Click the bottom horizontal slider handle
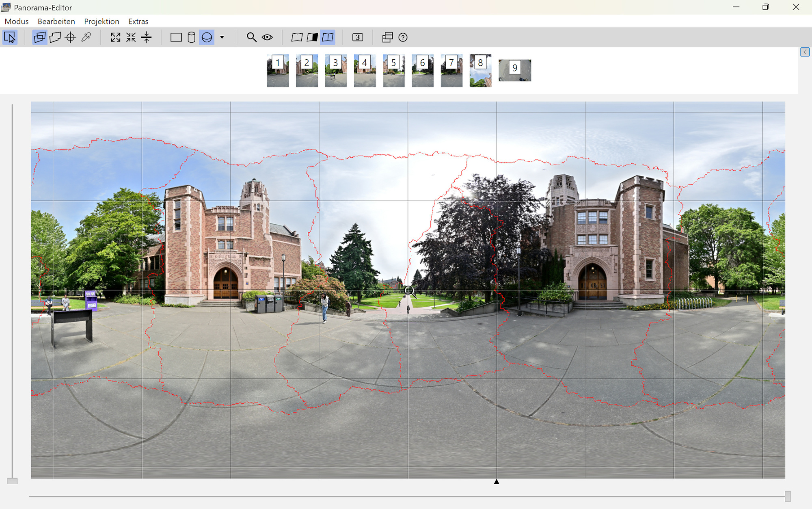Viewport: 812px width, 509px height. click(x=788, y=496)
